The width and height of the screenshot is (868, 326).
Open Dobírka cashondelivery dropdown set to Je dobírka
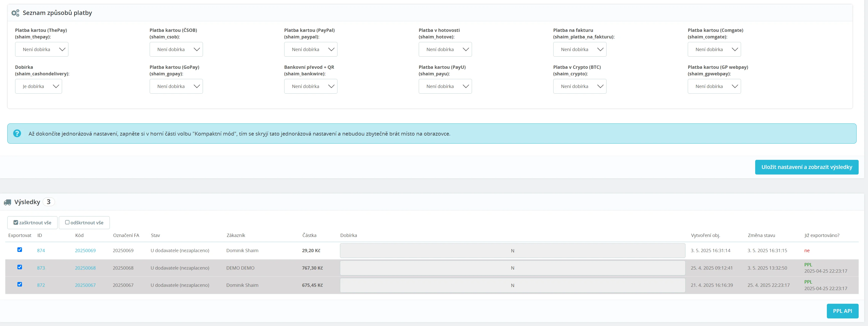[x=38, y=86]
